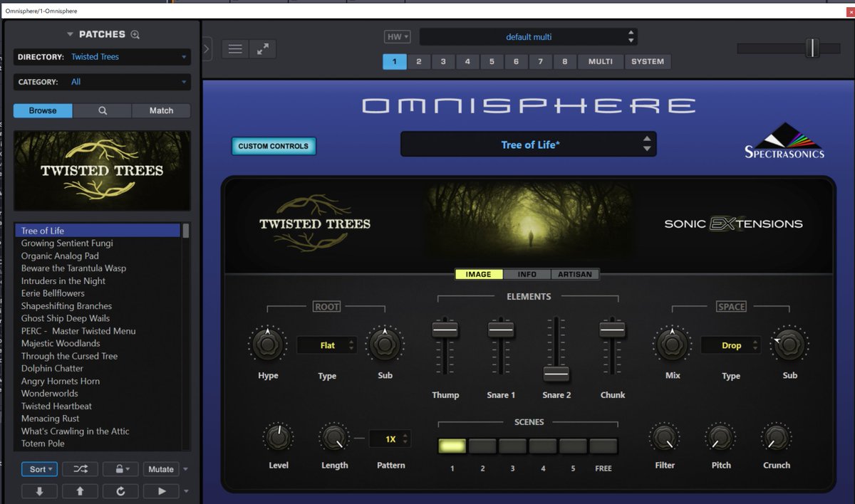
Task: Click the Thump fader
Action: click(445, 330)
